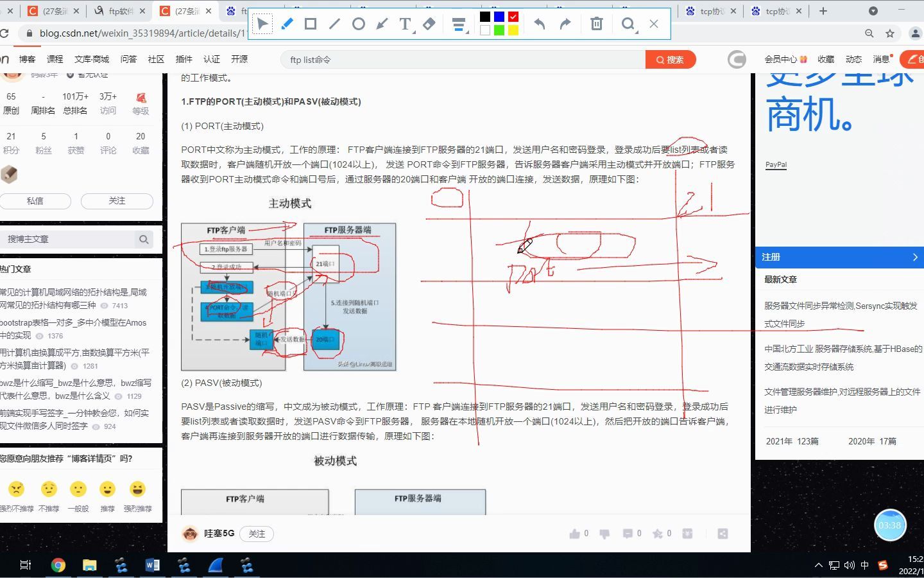Open Chrome from the Windows taskbar
The height and width of the screenshot is (578, 924).
pos(58,565)
